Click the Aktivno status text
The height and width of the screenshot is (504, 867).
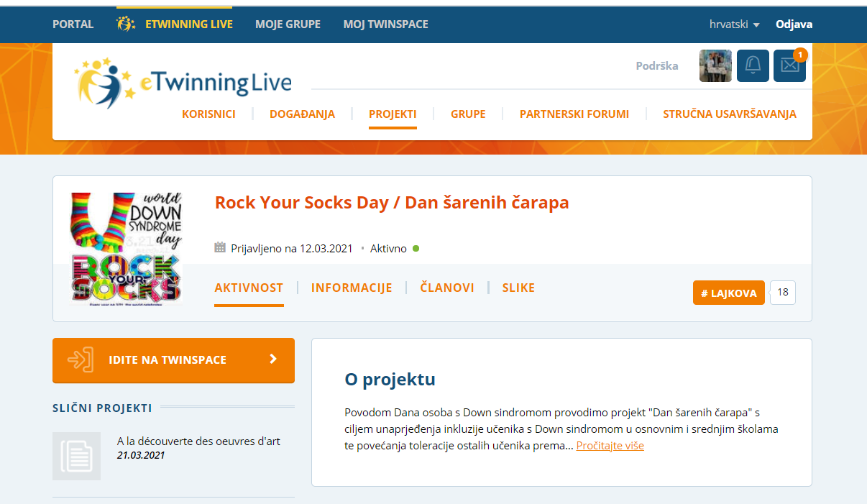click(x=388, y=249)
